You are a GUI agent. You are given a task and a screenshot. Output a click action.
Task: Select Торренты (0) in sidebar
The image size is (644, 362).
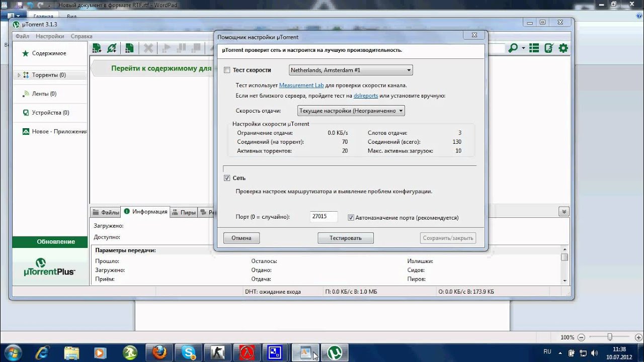(x=50, y=75)
